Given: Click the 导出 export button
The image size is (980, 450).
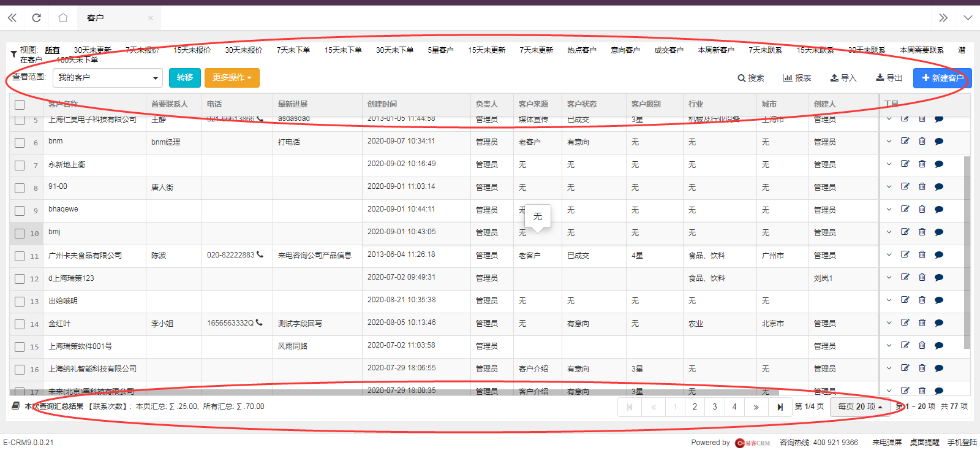Looking at the screenshot, I should pos(889,78).
